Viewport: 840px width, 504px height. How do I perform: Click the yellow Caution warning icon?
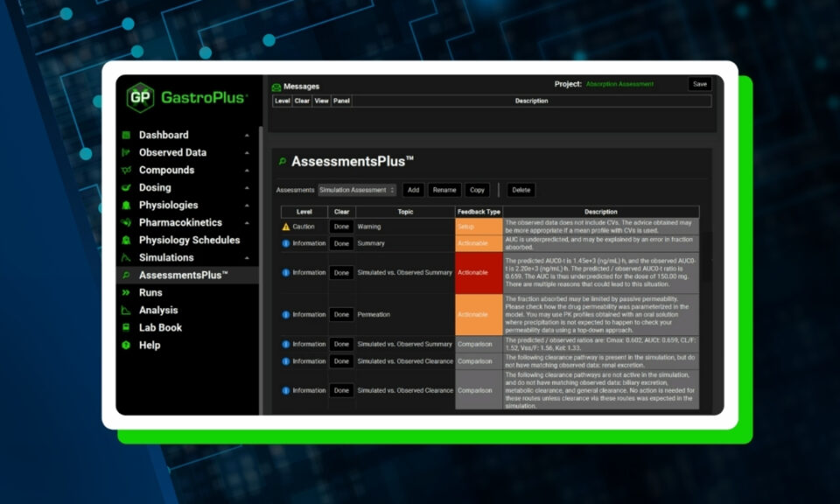[286, 227]
